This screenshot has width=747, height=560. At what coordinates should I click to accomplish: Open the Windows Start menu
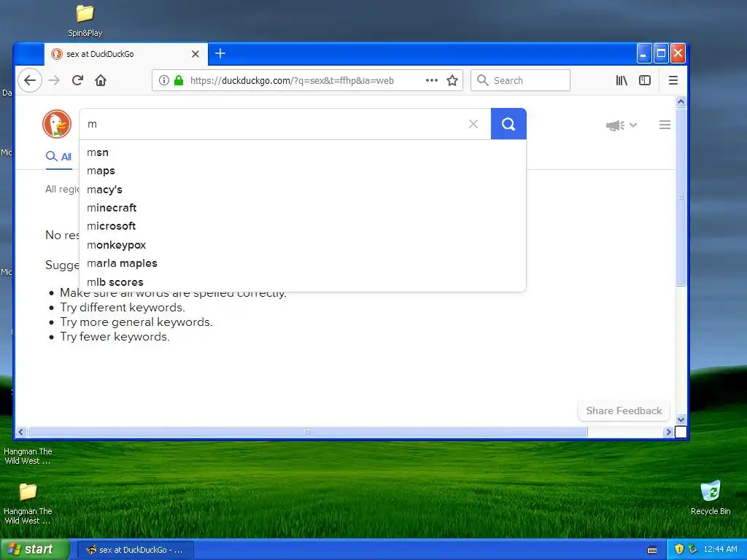(x=34, y=549)
